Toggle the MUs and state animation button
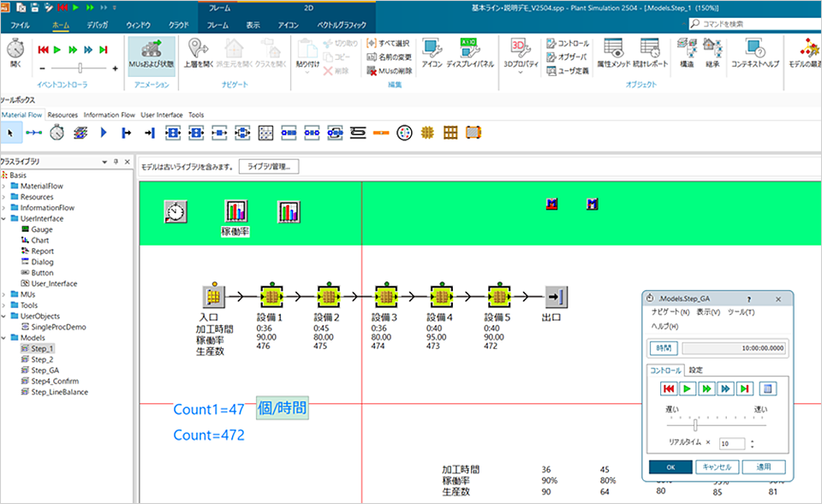This screenshot has height=504, width=822. 152,51
